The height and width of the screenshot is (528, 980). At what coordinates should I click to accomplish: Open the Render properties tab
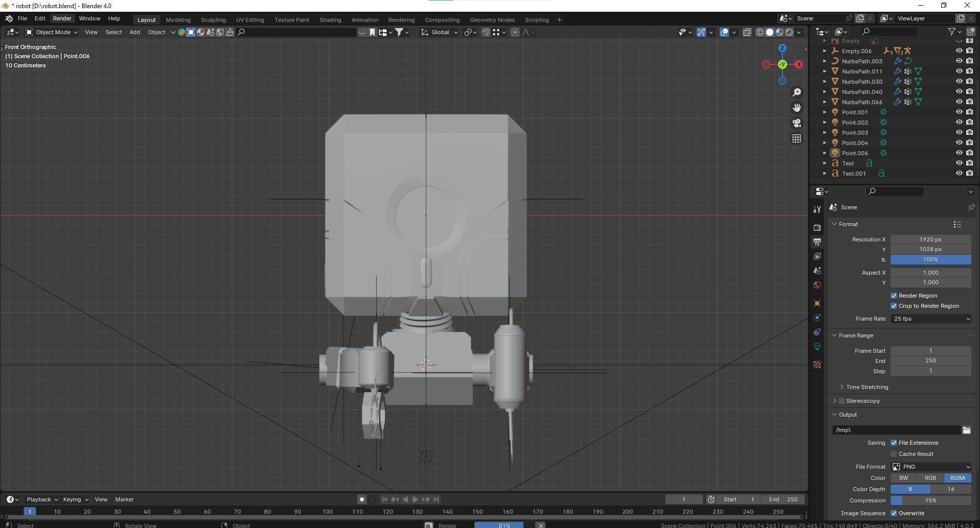click(x=817, y=227)
